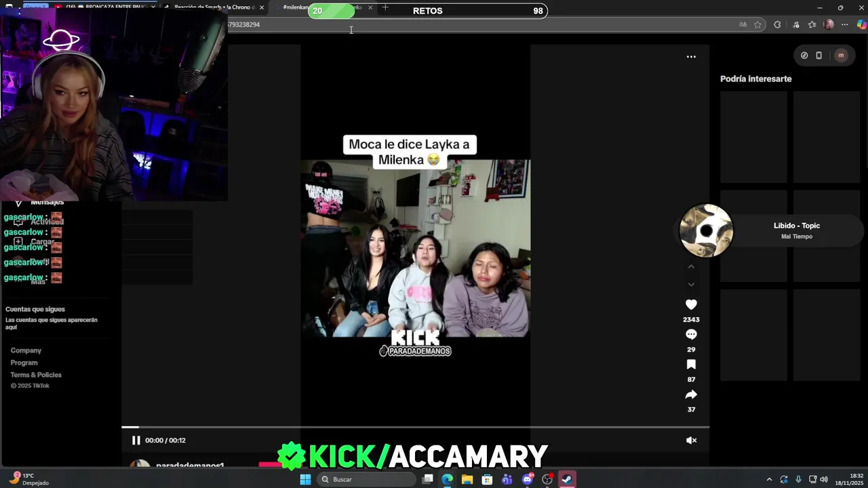Go to previous video with the up chevron
The width and height of the screenshot is (868, 488).
[691, 266]
